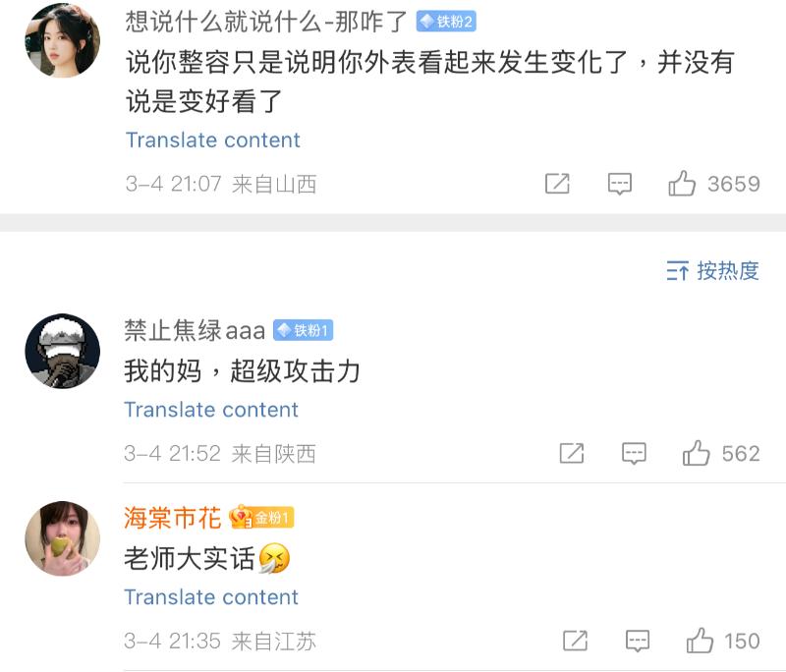The image size is (786, 672).
Task: Open 禁止焦绿aaa user profile
Action: point(195,330)
